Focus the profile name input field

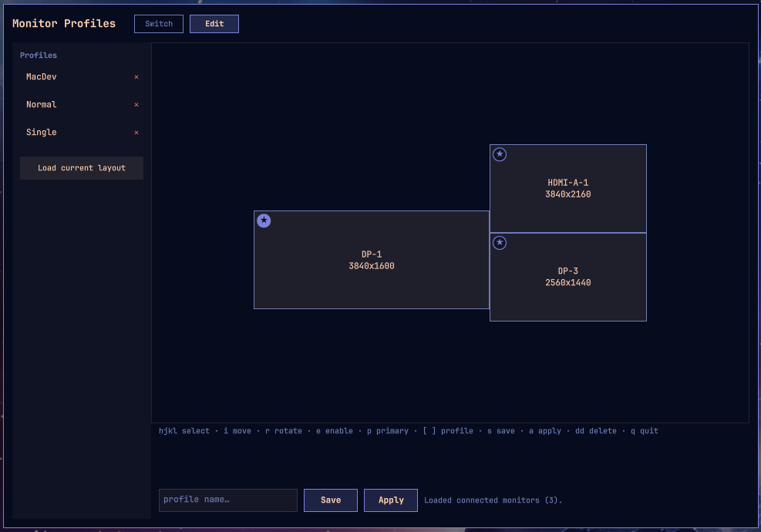click(x=228, y=500)
